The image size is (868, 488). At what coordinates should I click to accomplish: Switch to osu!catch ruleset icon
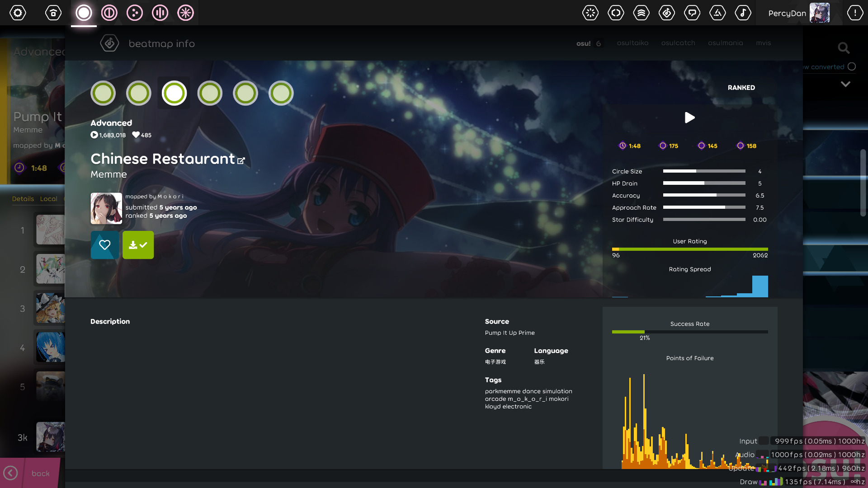tap(135, 13)
